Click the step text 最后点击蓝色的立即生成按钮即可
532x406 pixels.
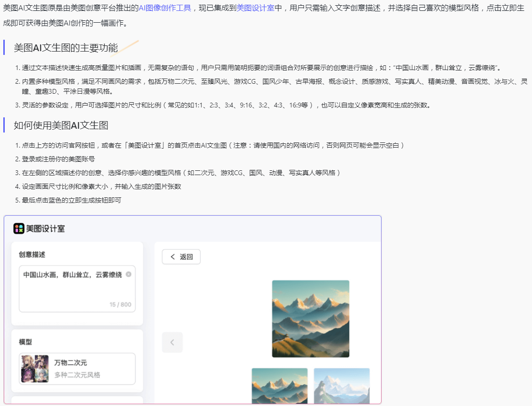point(71,200)
